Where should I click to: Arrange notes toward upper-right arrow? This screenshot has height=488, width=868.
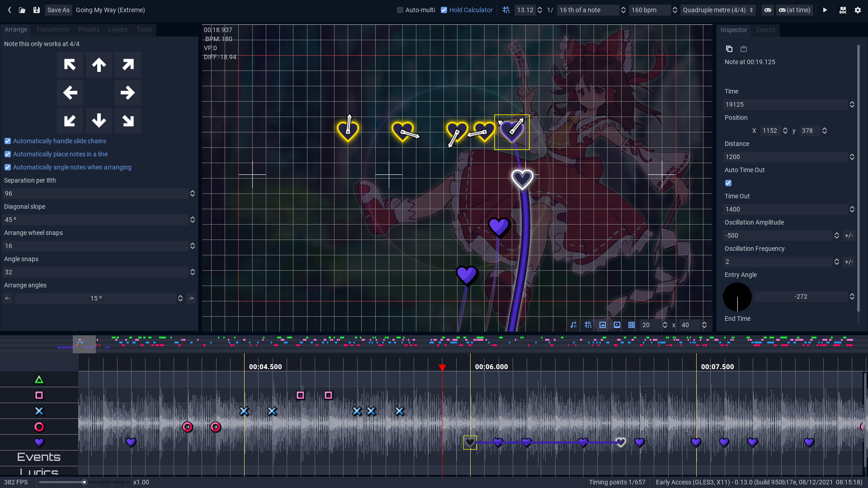[x=128, y=65]
